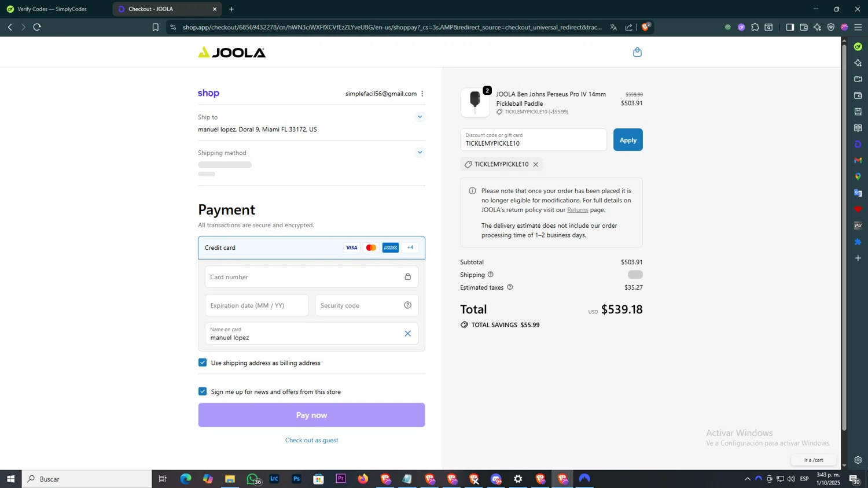The width and height of the screenshot is (868, 488).
Task: Focus the Expiration date field
Action: tap(256, 305)
